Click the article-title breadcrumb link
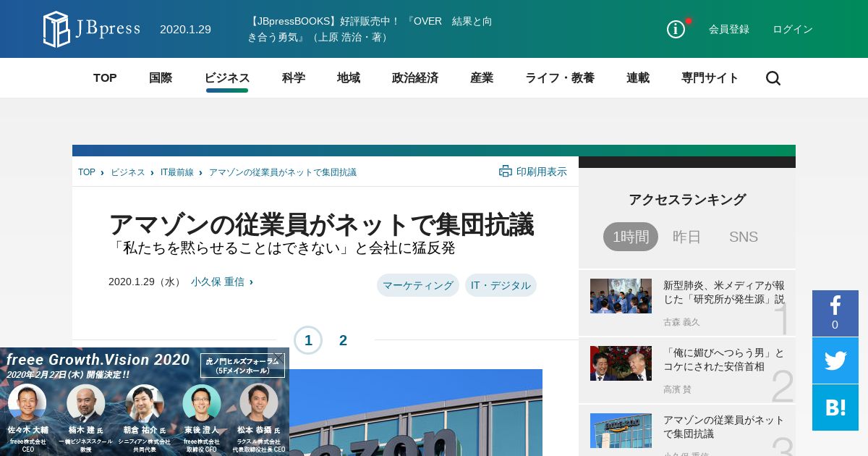 283,172
